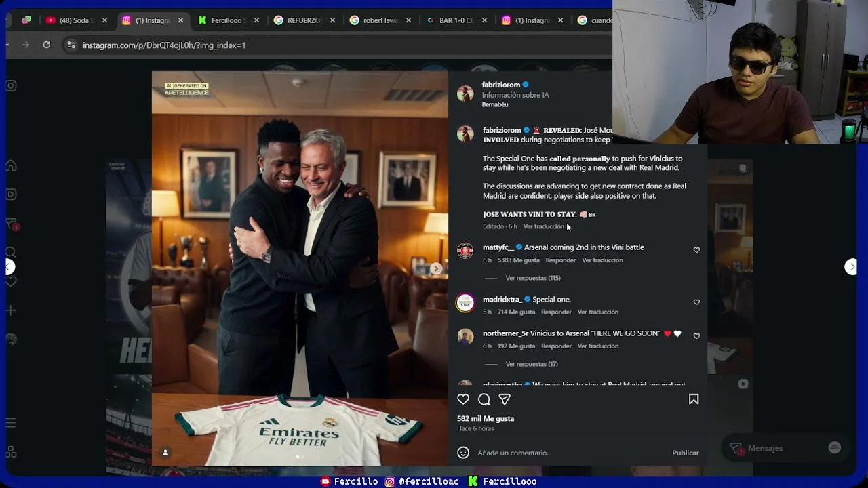View 714 Me gusta on madridxtra_'s comment

coord(517,312)
